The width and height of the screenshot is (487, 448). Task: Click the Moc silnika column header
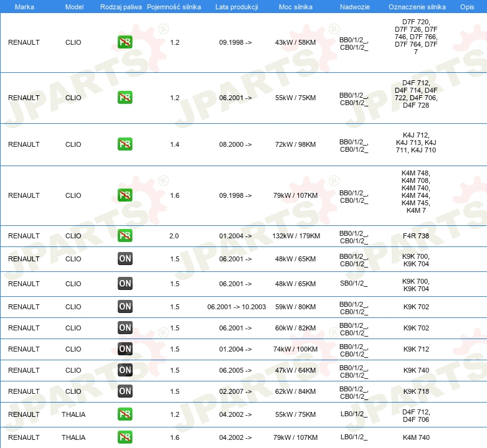tap(296, 6)
